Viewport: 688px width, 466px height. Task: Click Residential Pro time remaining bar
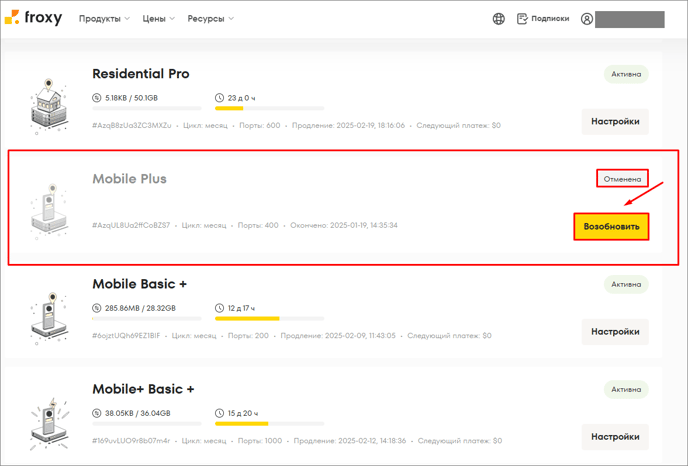(x=269, y=108)
